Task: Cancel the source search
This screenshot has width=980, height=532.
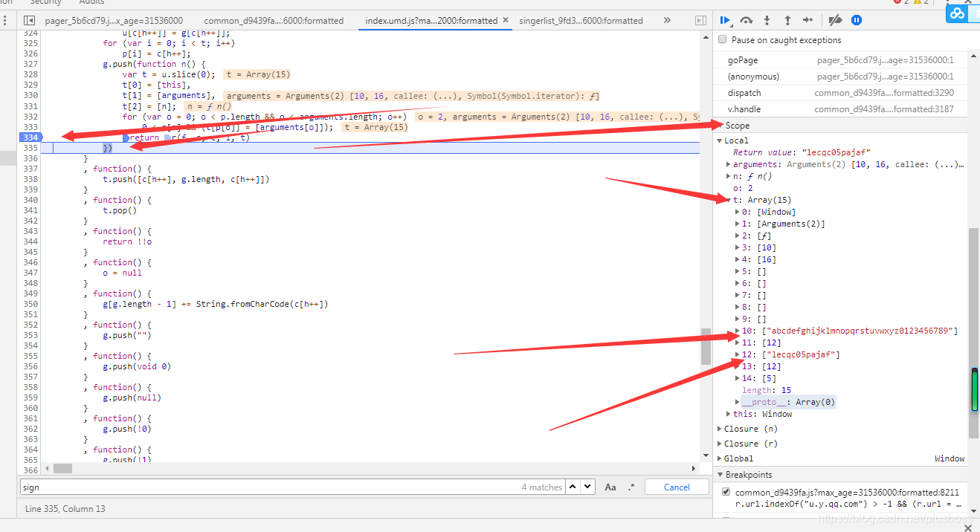Action: pyautogui.click(x=677, y=487)
